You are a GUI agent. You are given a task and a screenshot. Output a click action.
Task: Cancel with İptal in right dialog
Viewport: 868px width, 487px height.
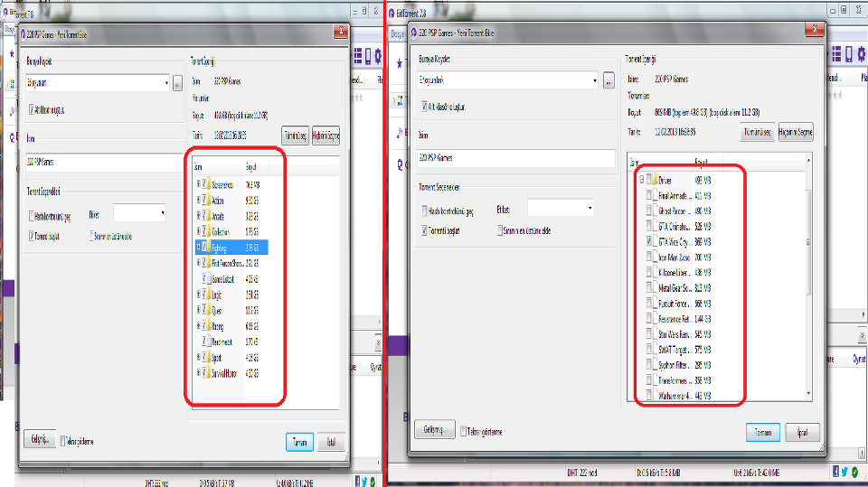tap(802, 432)
